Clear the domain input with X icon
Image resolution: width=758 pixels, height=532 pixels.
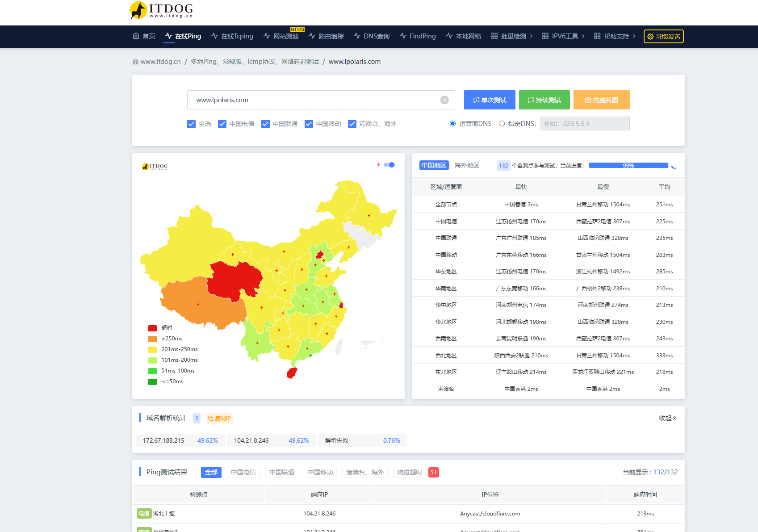coord(444,100)
